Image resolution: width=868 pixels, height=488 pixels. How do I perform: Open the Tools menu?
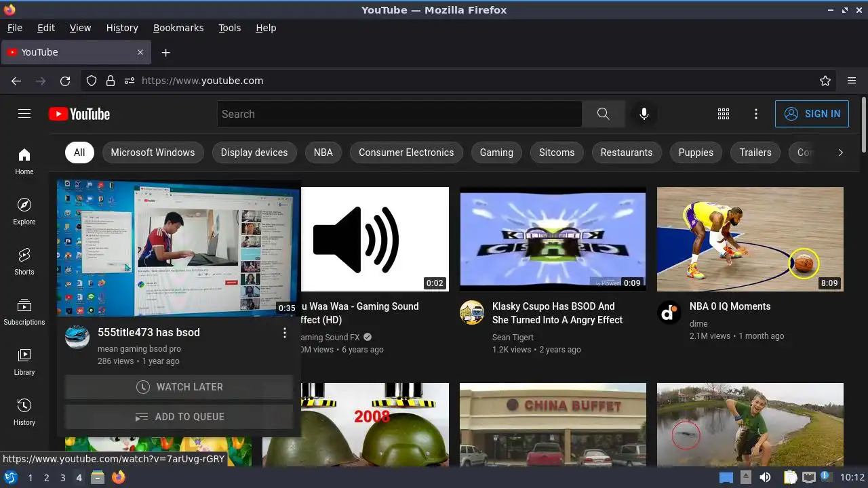pyautogui.click(x=229, y=28)
